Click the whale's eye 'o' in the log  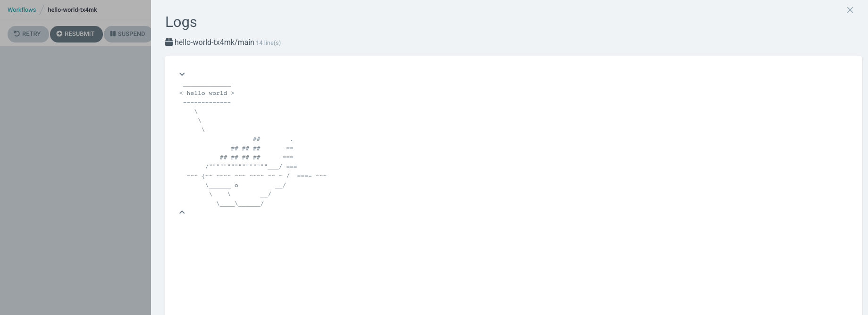[236, 186]
